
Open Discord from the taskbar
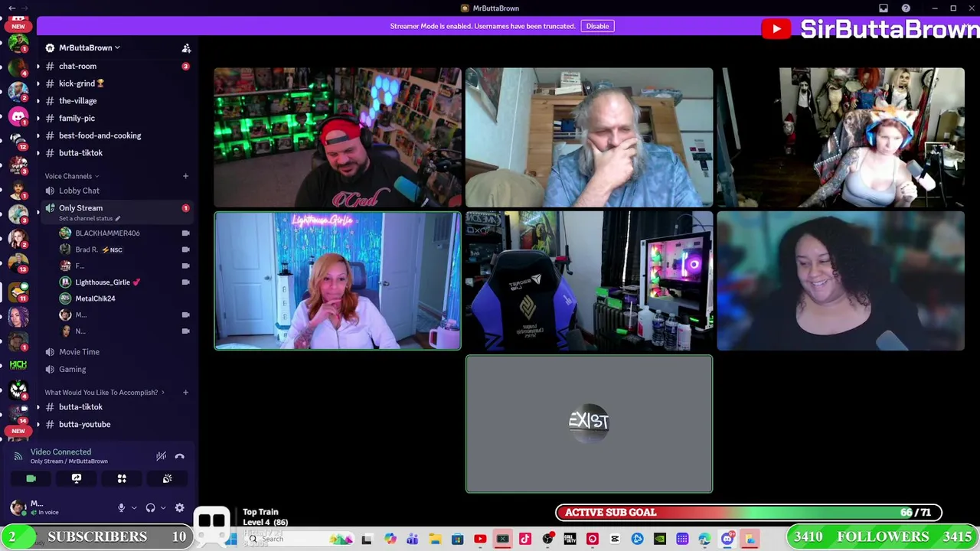727,539
